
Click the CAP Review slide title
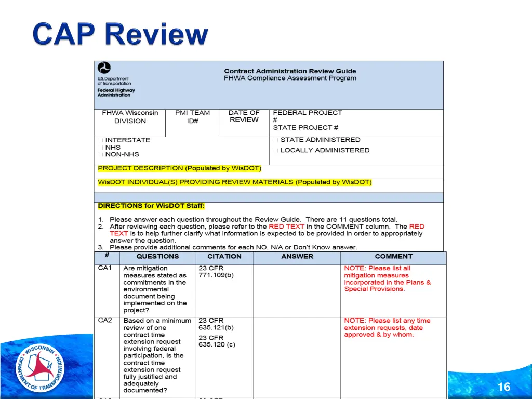[121, 34]
